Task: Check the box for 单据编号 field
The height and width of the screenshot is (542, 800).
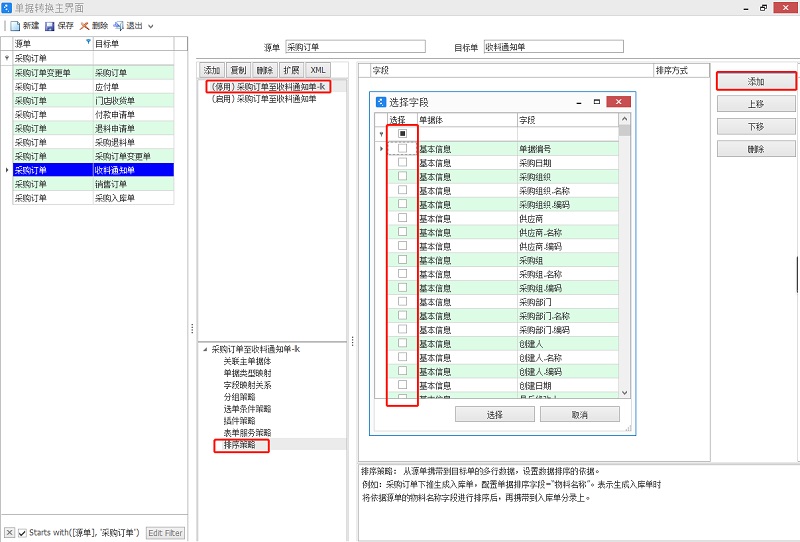Action: click(402, 148)
